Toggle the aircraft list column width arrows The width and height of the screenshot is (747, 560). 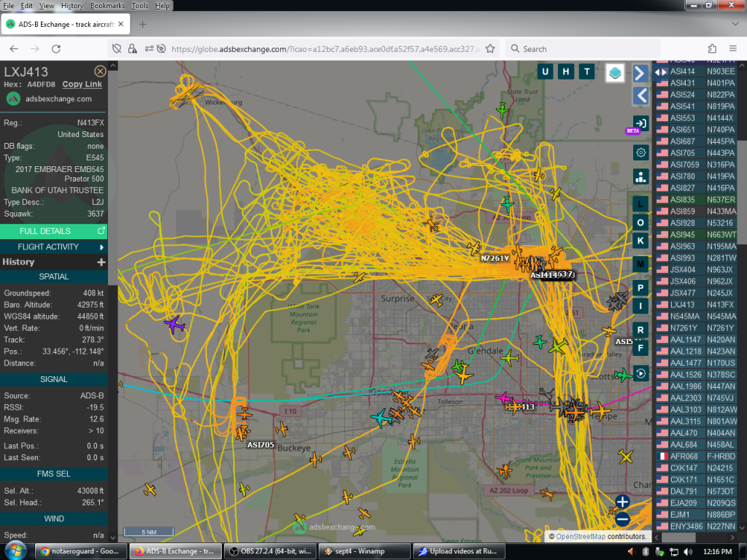pyautogui.click(x=661, y=72)
